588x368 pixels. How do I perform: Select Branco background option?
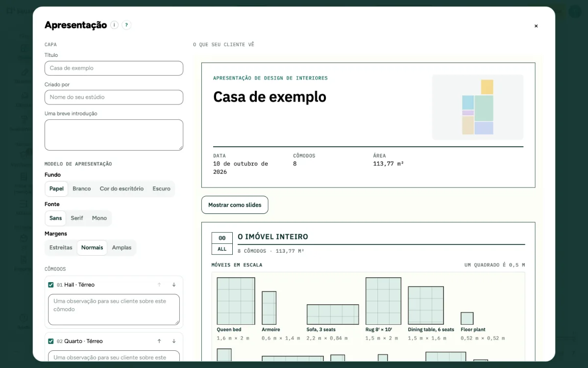tap(82, 189)
